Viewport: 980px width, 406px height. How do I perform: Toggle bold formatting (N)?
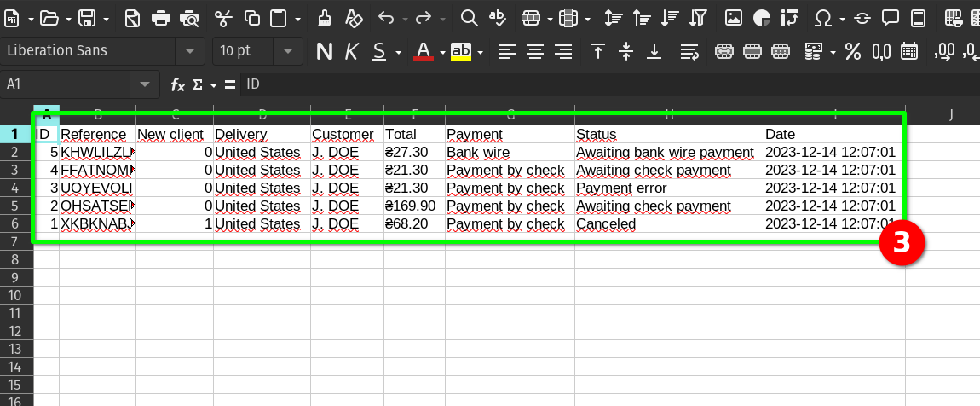coord(325,51)
